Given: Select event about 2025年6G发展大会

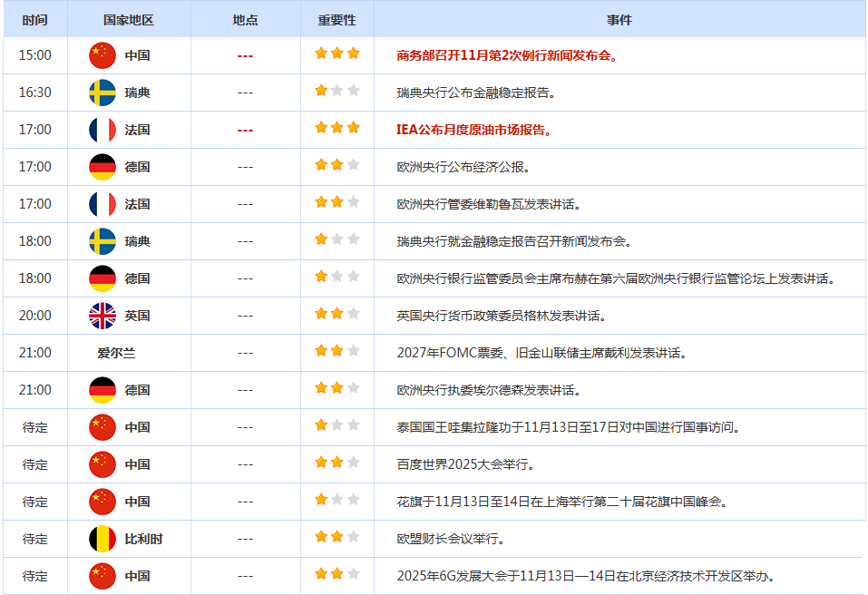Looking at the screenshot, I should pos(586,576).
